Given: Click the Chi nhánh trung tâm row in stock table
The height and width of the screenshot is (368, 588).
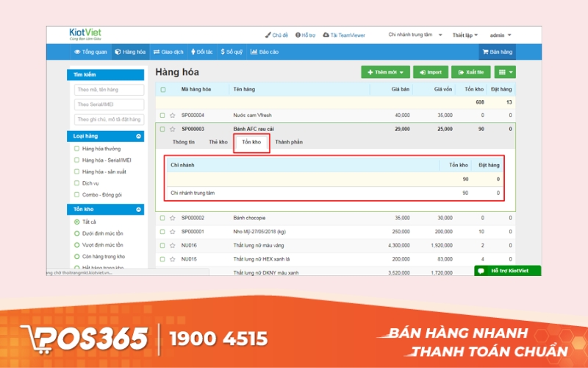Looking at the screenshot, I should [x=335, y=193].
